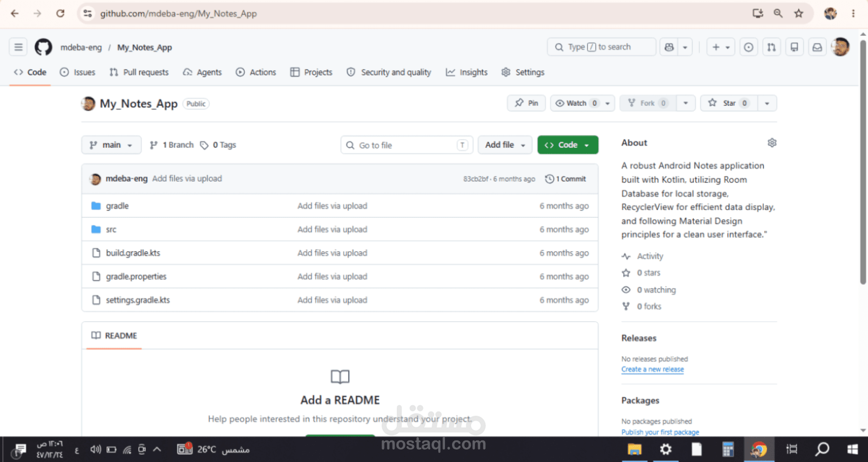The width and height of the screenshot is (868, 462).
Task: Open repository About settings gear
Action: click(x=772, y=143)
